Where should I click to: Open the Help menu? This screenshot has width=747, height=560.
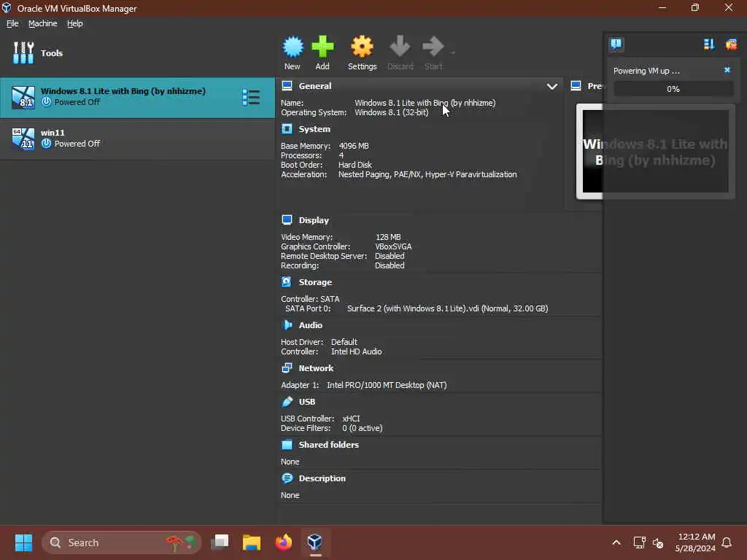point(75,23)
